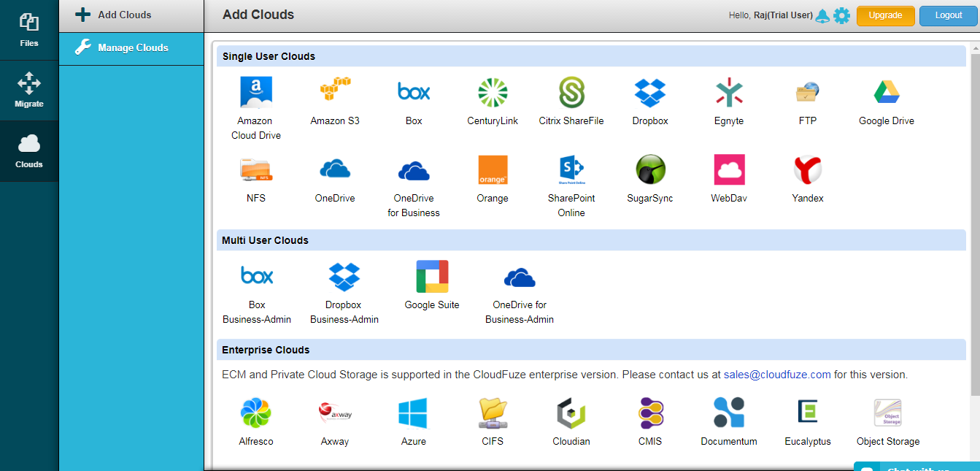
Task: Add a CenturyLink cloud
Action: pos(493,92)
